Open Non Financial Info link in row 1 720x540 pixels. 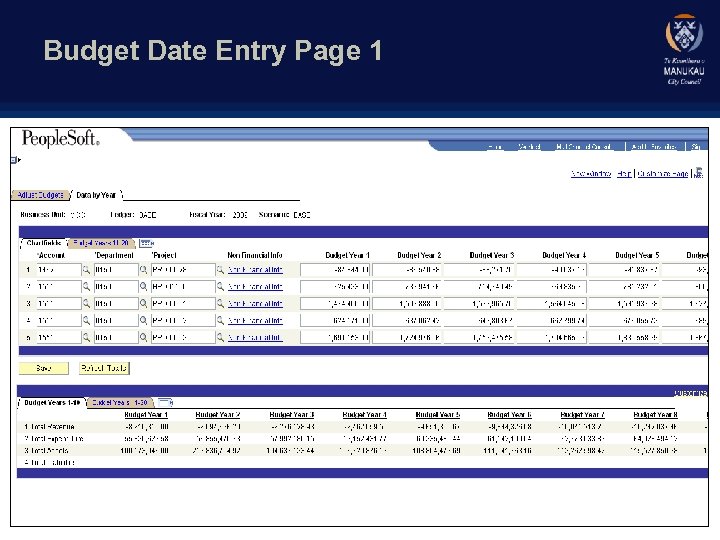tap(255, 270)
